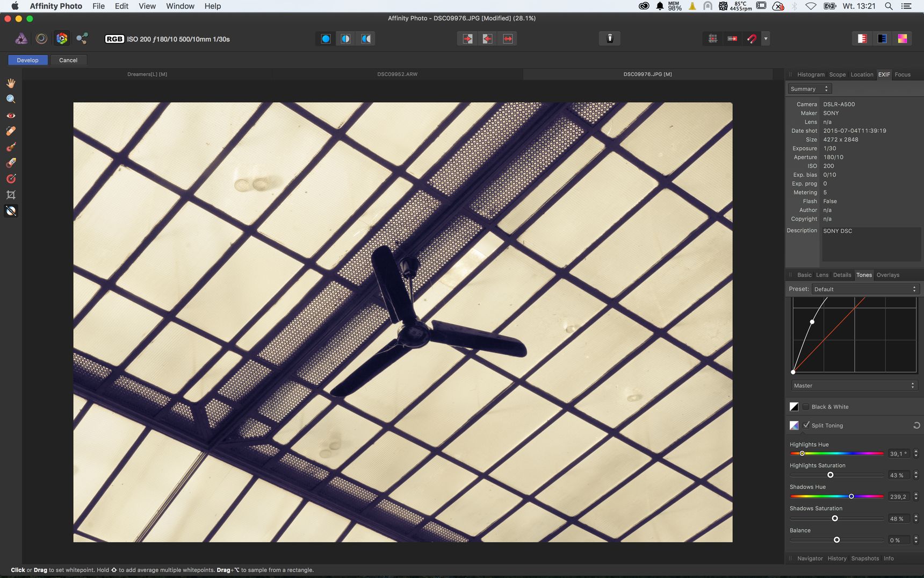
Task: Switch to single view mode
Action: tap(326, 39)
